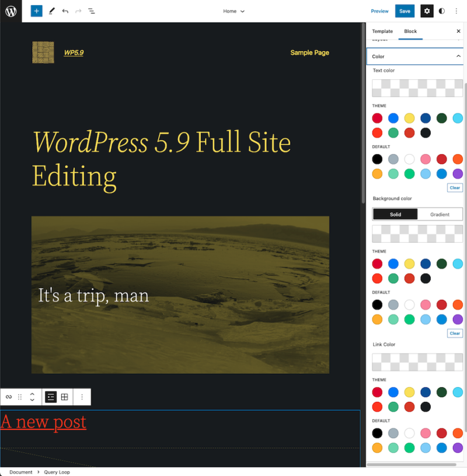Switch to the Template tab
The height and width of the screenshot is (476, 467).
(382, 32)
